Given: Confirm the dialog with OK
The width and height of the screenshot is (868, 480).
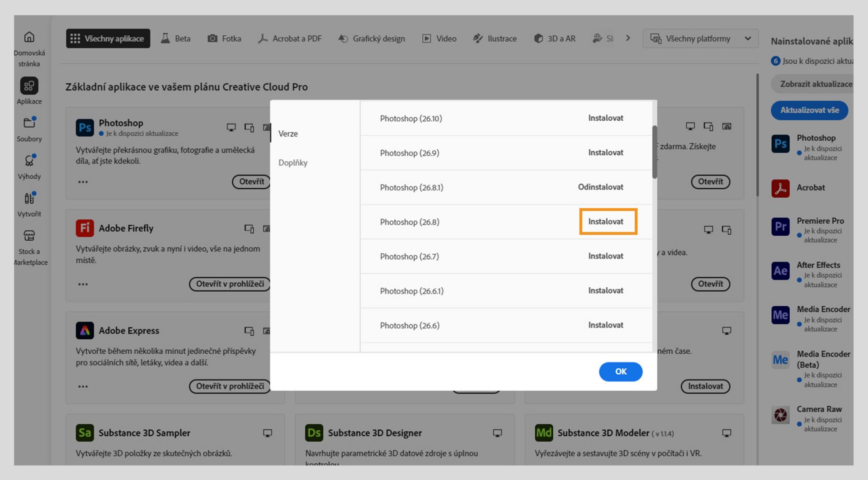Looking at the screenshot, I should click(621, 371).
